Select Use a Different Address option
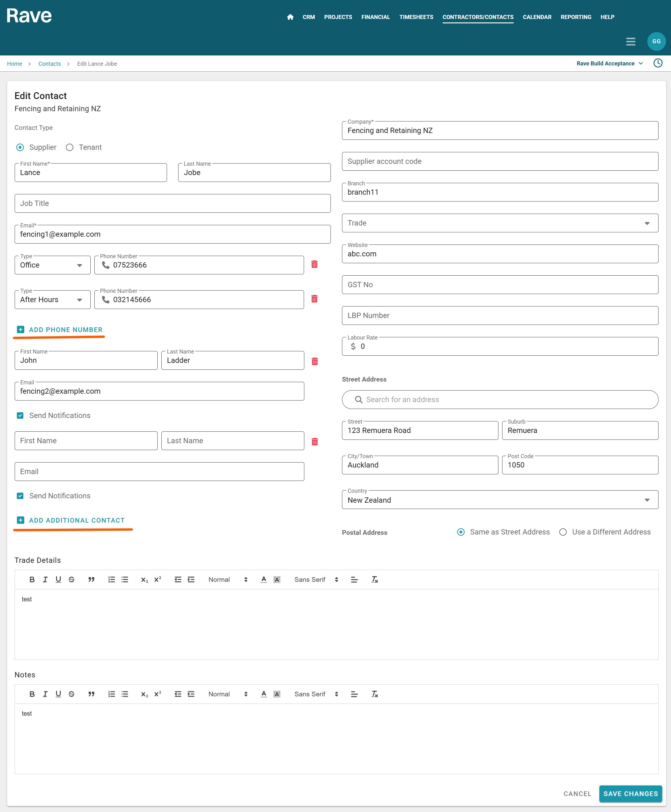The width and height of the screenshot is (671, 812). coord(563,532)
